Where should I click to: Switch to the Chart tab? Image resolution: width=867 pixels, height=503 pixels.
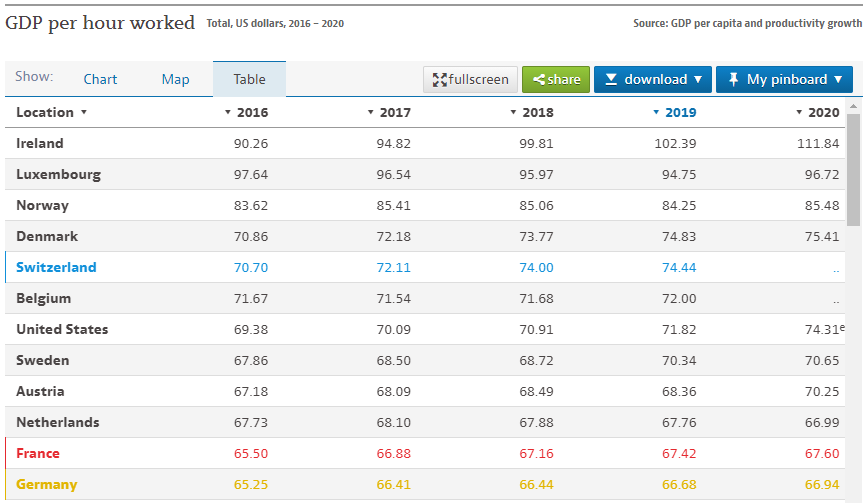click(x=100, y=79)
